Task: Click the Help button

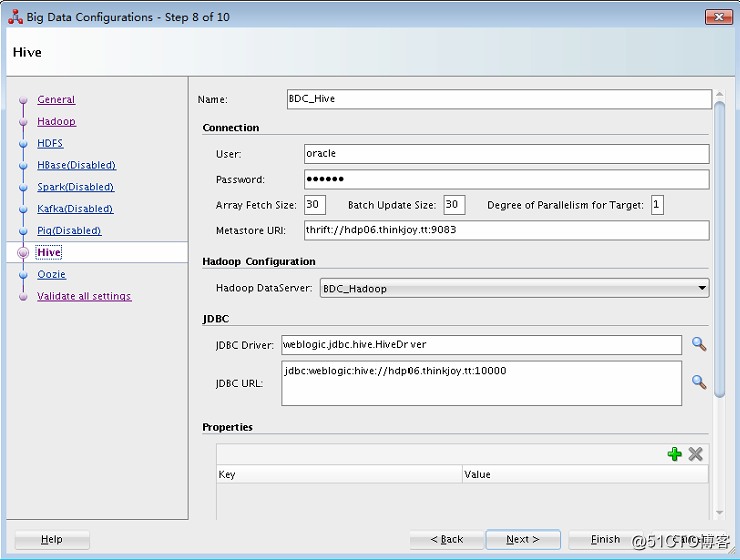Action: coord(52,539)
